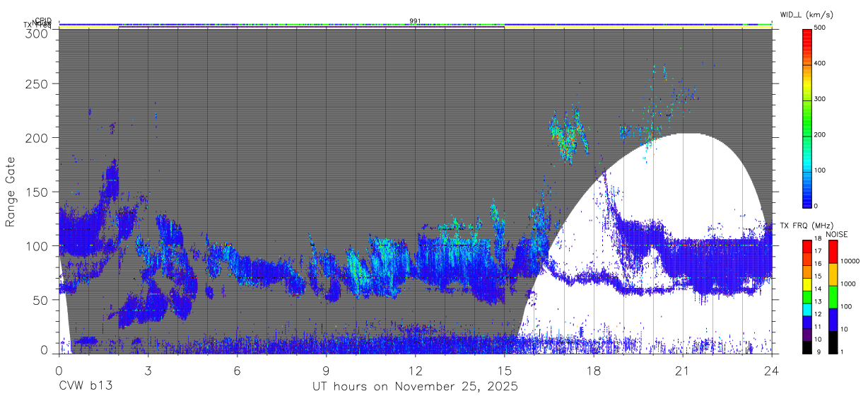Click the 17 label on TX FRQ legend
Screen dimensions: 868x401
(818, 251)
